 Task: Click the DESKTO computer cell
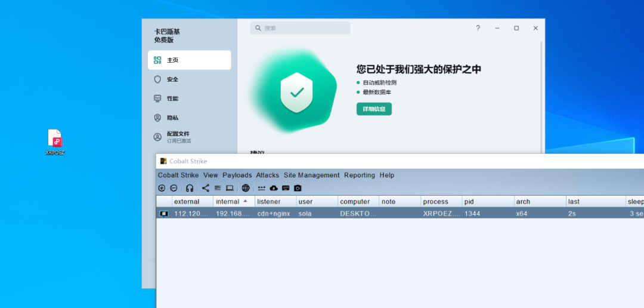[x=358, y=214]
